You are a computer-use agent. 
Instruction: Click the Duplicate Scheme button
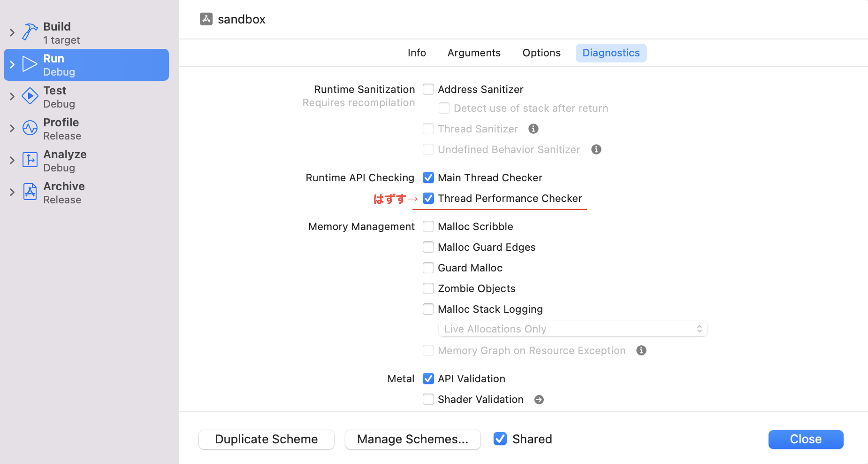click(266, 439)
